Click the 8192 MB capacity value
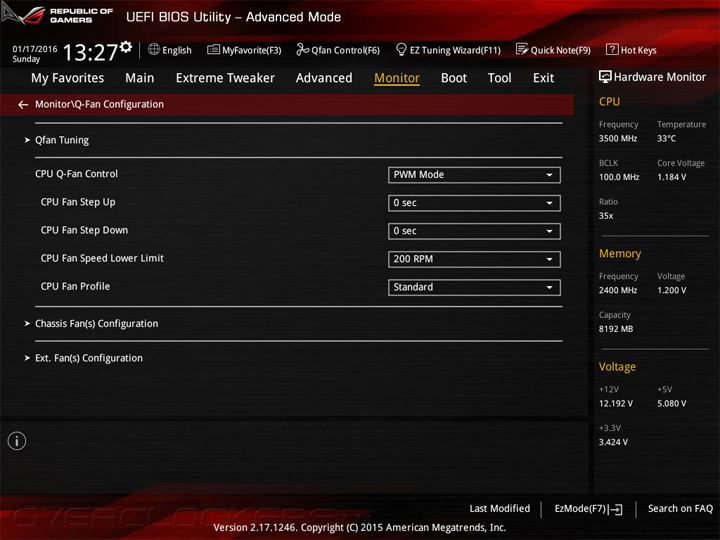The image size is (720, 540). click(616, 329)
